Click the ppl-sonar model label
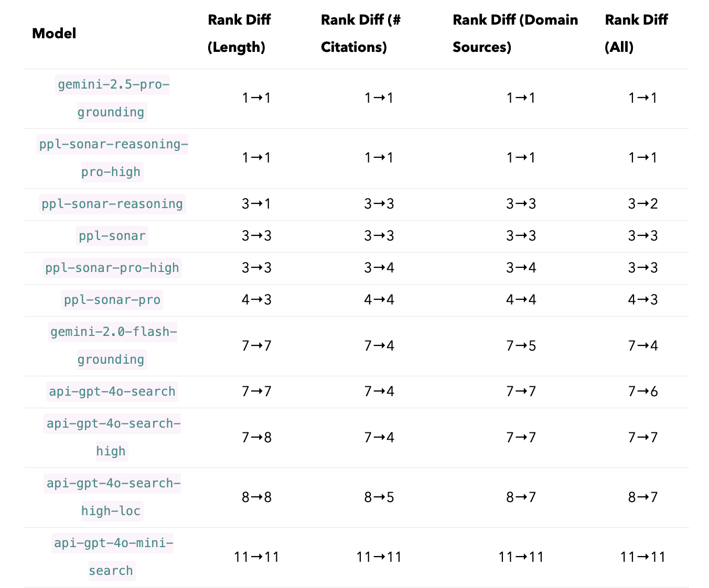709x588 pixels. [112, 236]
